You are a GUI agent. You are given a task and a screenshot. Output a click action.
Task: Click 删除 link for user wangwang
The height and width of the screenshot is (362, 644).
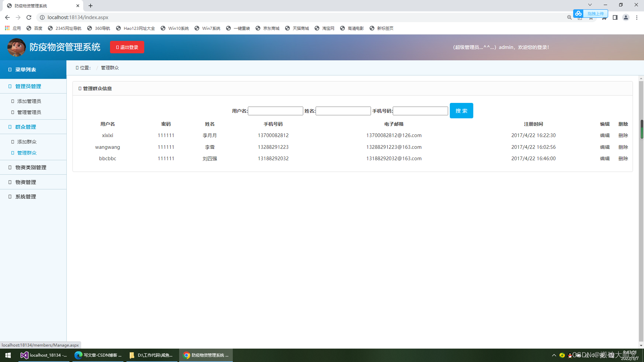[x=623, y=147]
